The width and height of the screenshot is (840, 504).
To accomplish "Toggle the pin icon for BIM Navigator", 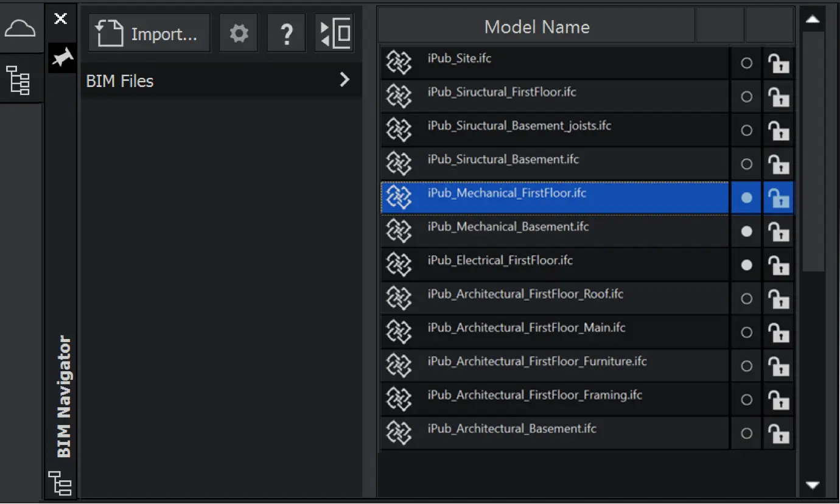I will tap(62, 58).
